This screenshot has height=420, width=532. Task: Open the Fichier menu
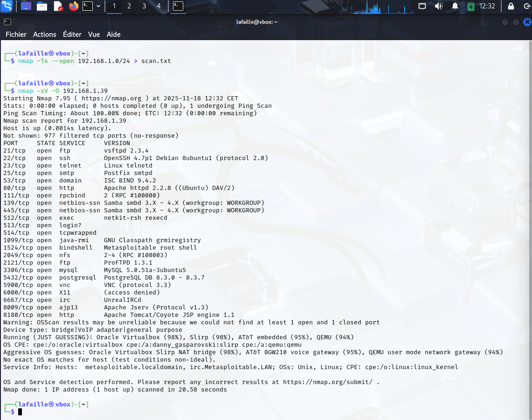click(16, 35)
